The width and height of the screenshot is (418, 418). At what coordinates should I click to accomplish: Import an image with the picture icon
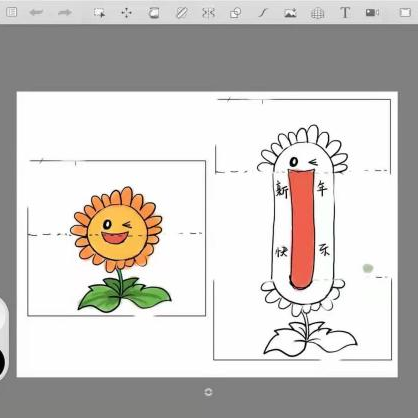290,13
